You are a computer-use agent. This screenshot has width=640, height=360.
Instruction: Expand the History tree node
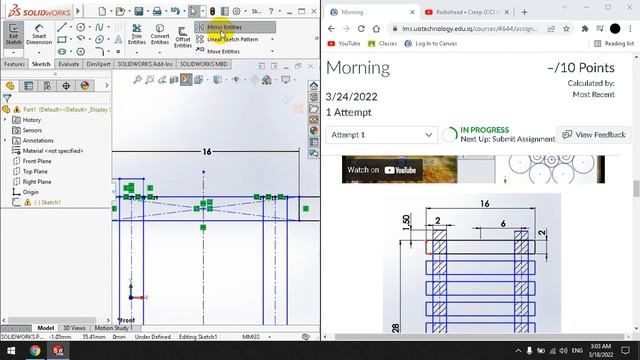point(5,120)
